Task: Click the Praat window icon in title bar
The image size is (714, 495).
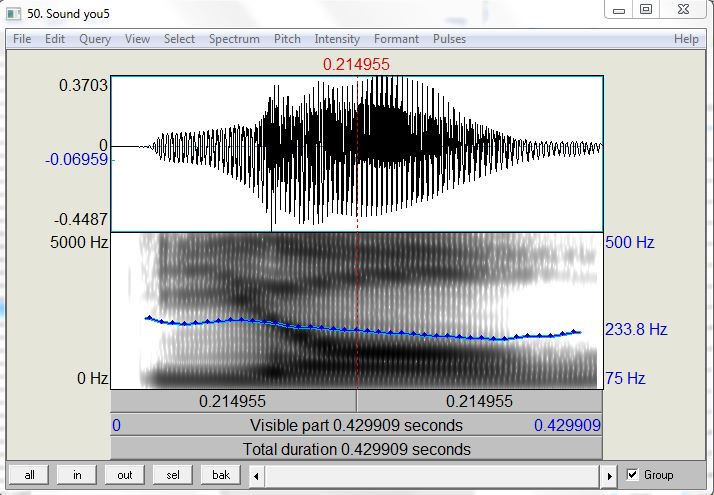Action: click(14, 14)
